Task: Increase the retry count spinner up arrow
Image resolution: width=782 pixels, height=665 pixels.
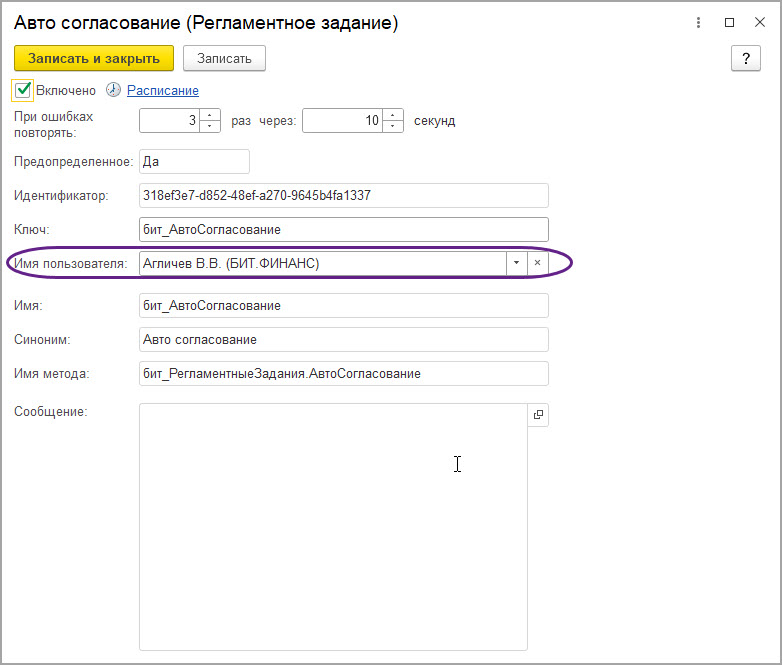Action: [210, 115]
